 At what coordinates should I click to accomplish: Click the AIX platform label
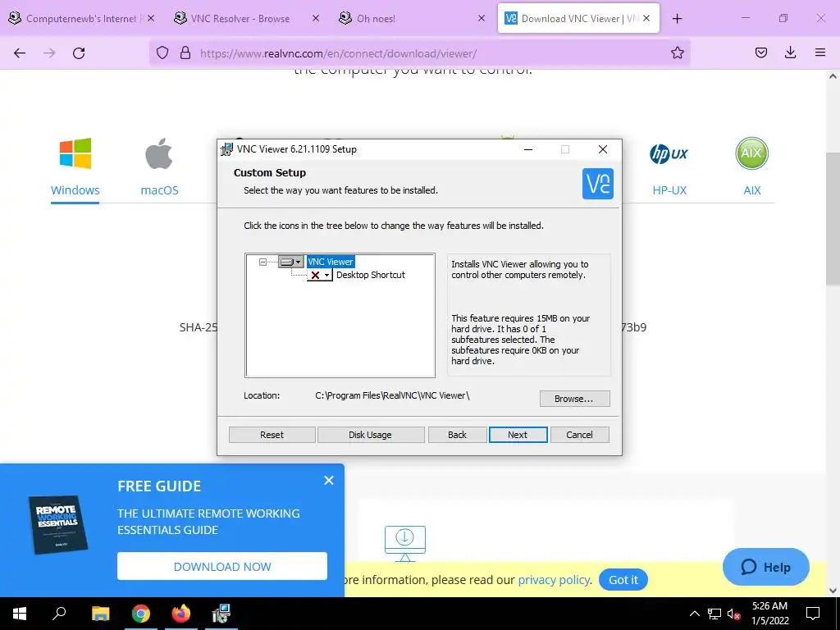(751, 190)
